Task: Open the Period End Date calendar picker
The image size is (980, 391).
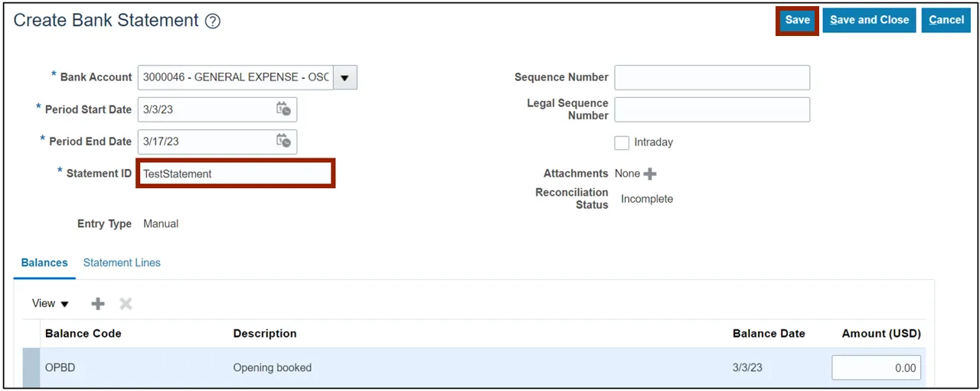Action: (283, 142)
